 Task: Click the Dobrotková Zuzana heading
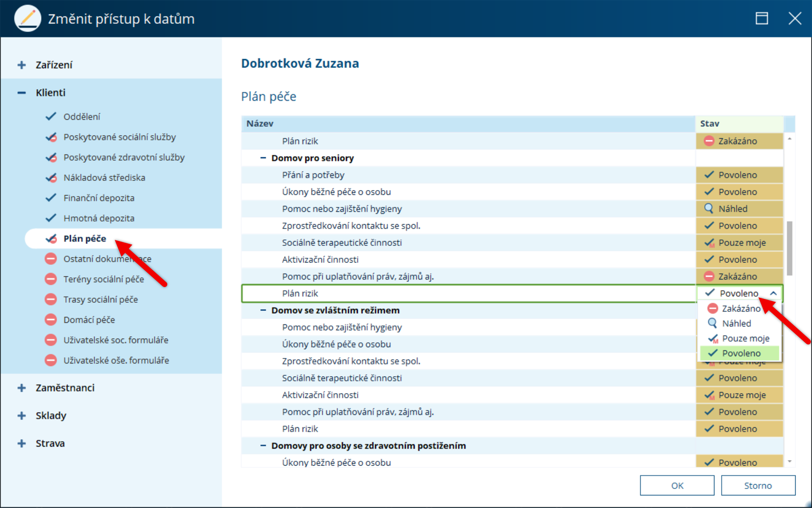300,63
